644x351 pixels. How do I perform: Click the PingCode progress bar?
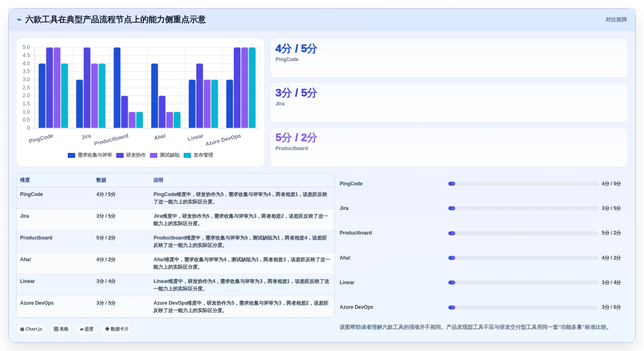tap(523, 184)
